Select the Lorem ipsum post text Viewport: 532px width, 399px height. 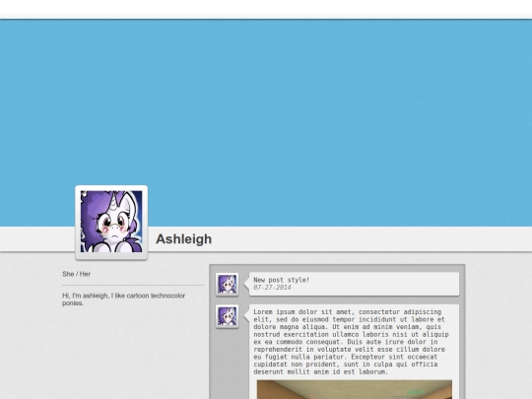coord(351,342)
